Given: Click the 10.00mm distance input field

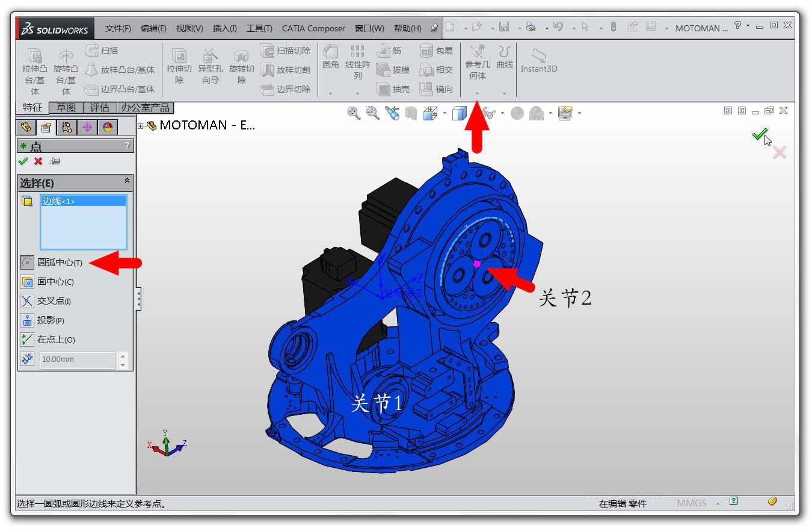Looking at the screenshot, I should coord(78,360).
